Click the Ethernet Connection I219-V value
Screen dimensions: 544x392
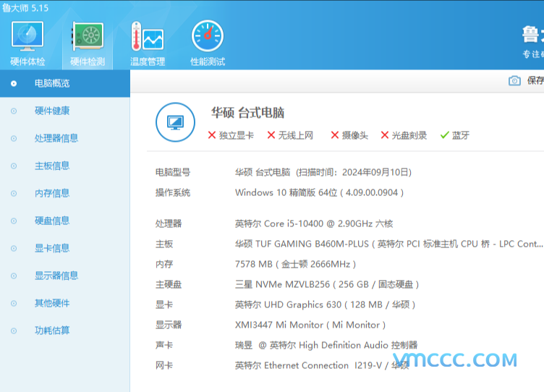322,366
